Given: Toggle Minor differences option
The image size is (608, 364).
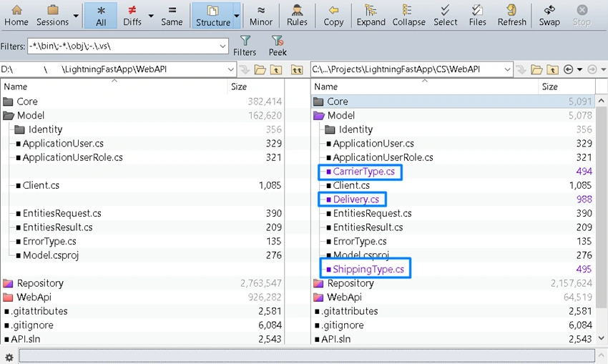Looking at the screenshot, I should coord(261,16).
